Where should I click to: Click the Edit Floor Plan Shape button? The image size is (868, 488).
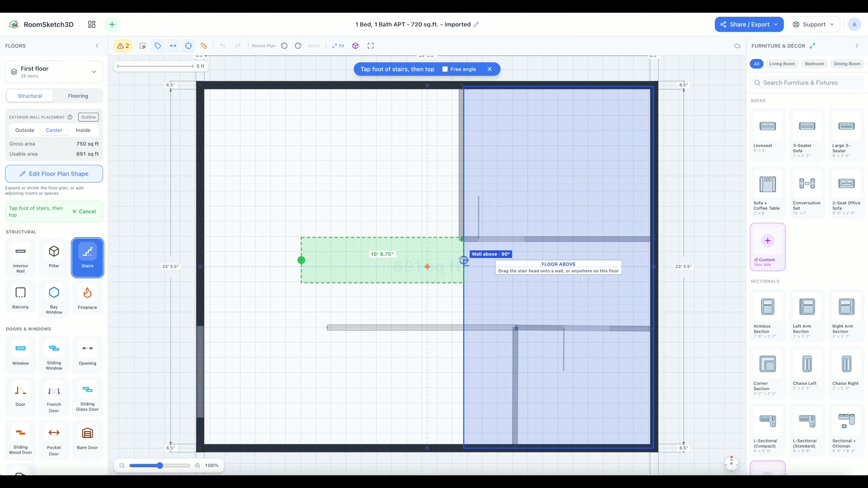[54, 174]
